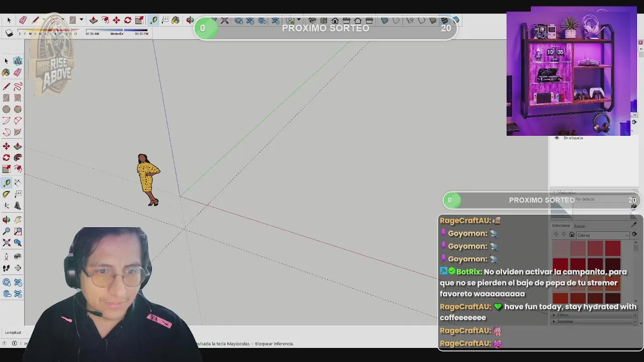Screen dimensions: 644x362
Task: Click the home icon in materials browser
Action: (572, 235)
